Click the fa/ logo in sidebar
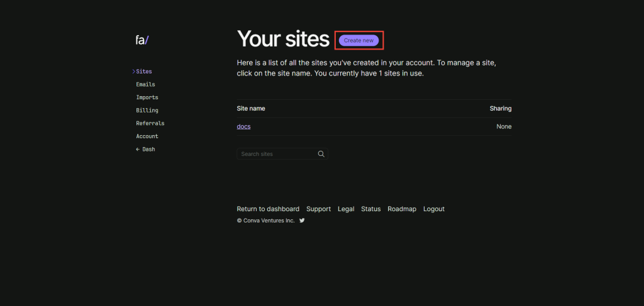This screenshot has height=306, width=644. click(142, 40)
